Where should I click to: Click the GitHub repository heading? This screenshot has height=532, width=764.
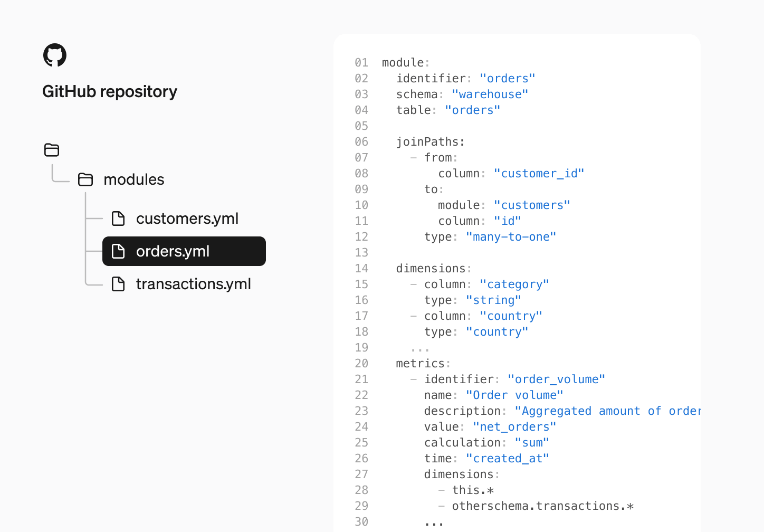coord(109,91)
